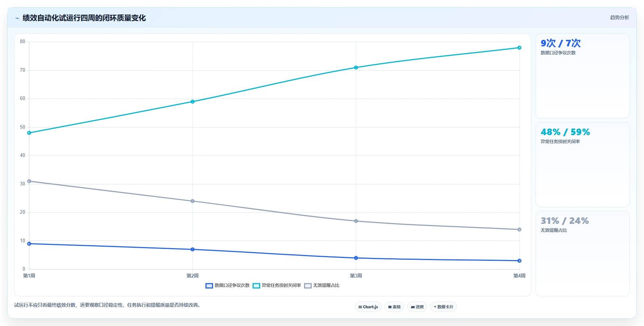Click the 进度 tag icon
Viewport: 644px width, 326px height.
413,307
